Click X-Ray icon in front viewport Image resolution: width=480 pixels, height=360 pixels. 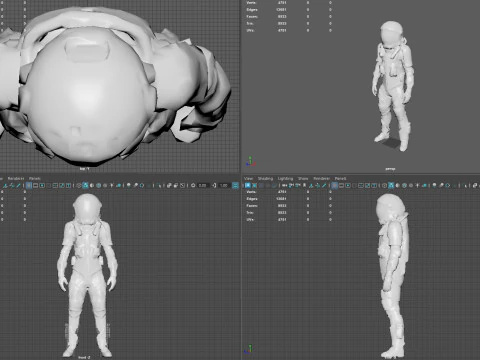point(169,185)
